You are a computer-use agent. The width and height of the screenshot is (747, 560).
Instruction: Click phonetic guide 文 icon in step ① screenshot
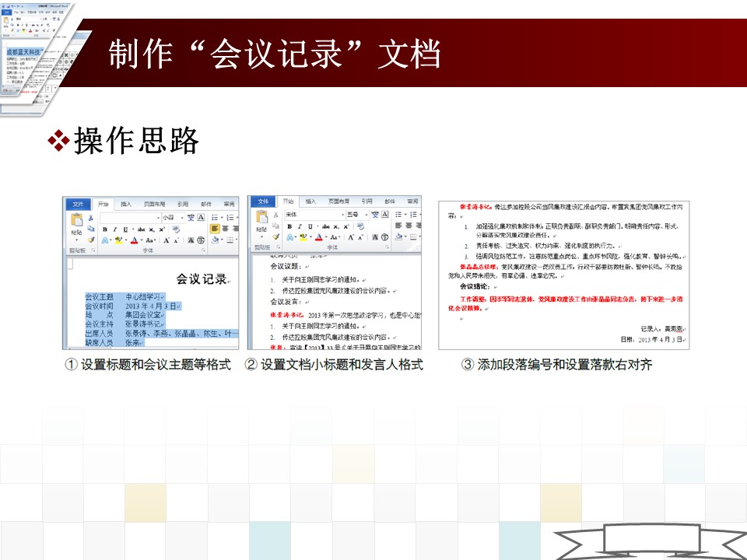tap(191, 218)
